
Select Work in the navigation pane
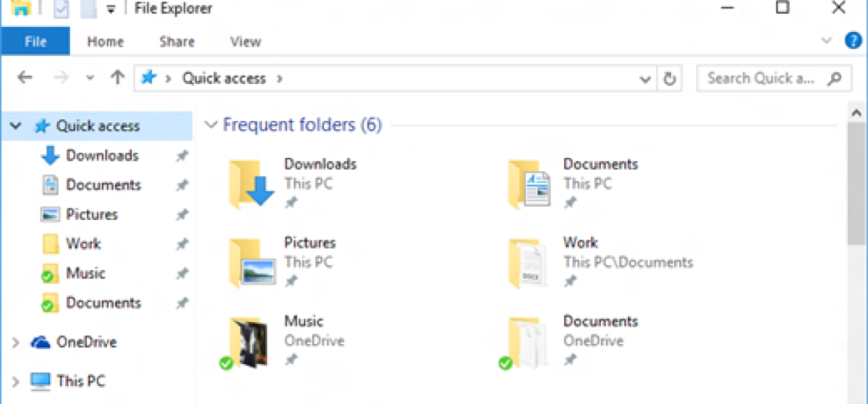point(83,244)
